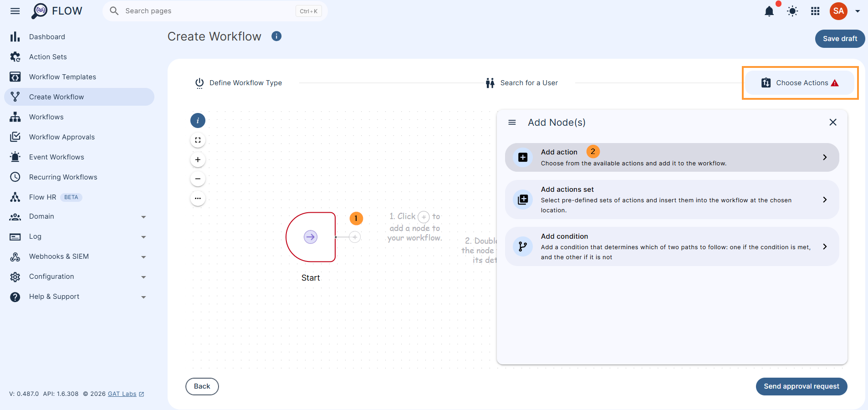Open Flow HR beta page

pos(79,197)
